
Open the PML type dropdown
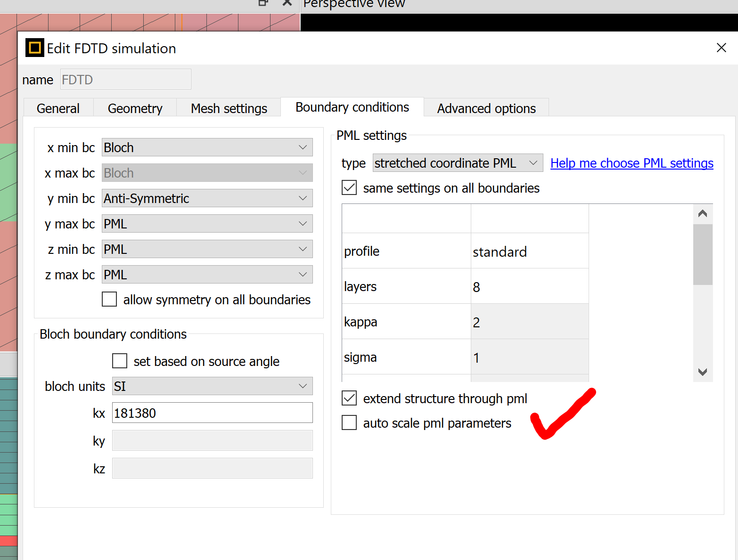coord(457,163)
